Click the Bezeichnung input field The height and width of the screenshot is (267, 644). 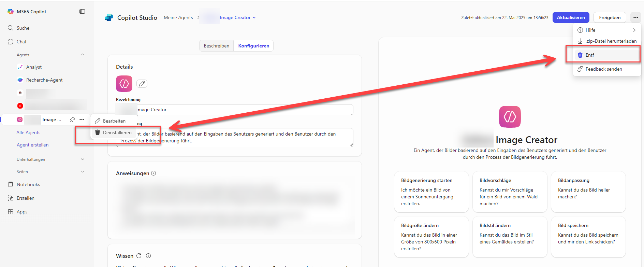(235, 110)
